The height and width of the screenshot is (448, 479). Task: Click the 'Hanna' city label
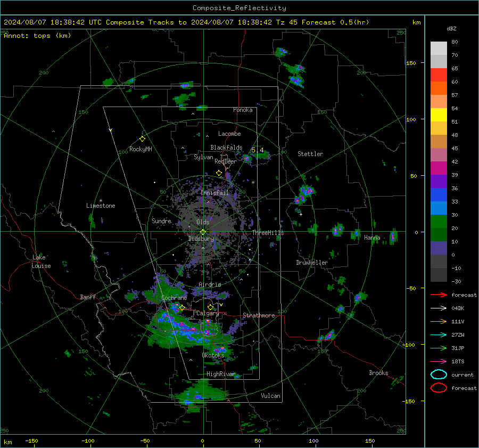tap(372, 238)
